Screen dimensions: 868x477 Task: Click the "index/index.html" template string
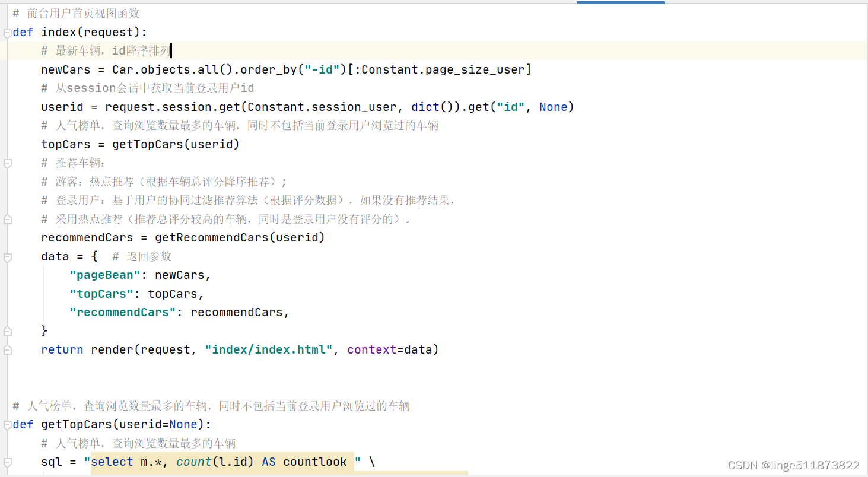point(269,349)
